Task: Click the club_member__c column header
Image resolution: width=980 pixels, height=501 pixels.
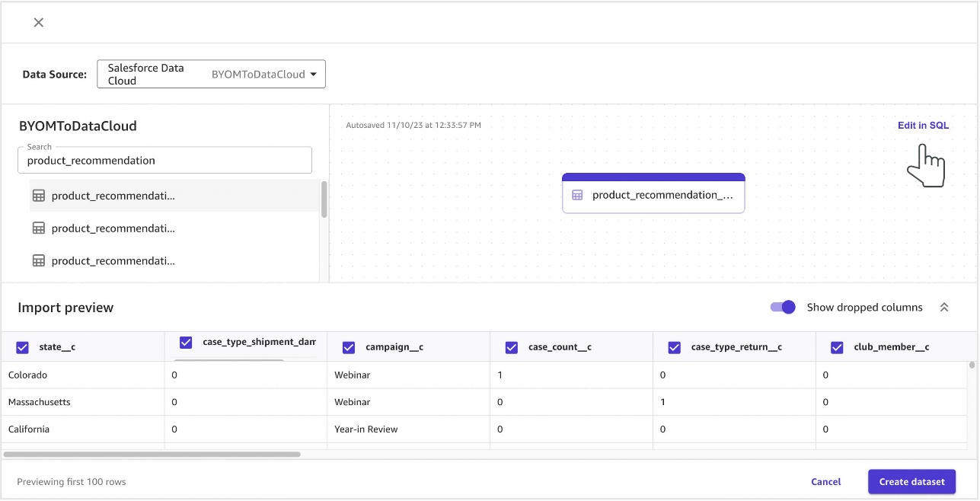Action: [892, 347]
